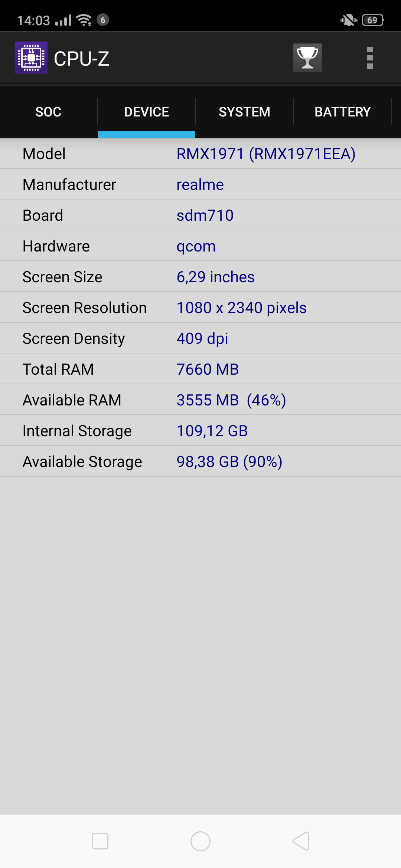Tap the battery level indicator
Viewport: 401px width, 868px height.
tap(372, 20)
